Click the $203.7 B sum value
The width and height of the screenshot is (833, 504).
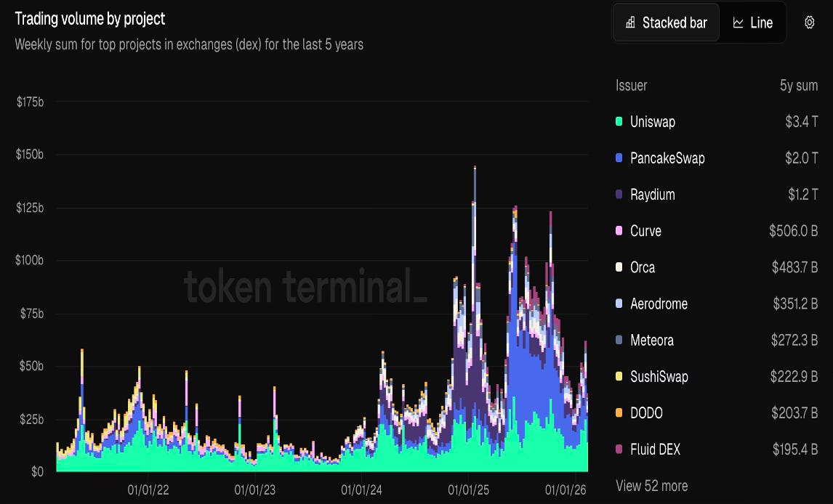794,413
